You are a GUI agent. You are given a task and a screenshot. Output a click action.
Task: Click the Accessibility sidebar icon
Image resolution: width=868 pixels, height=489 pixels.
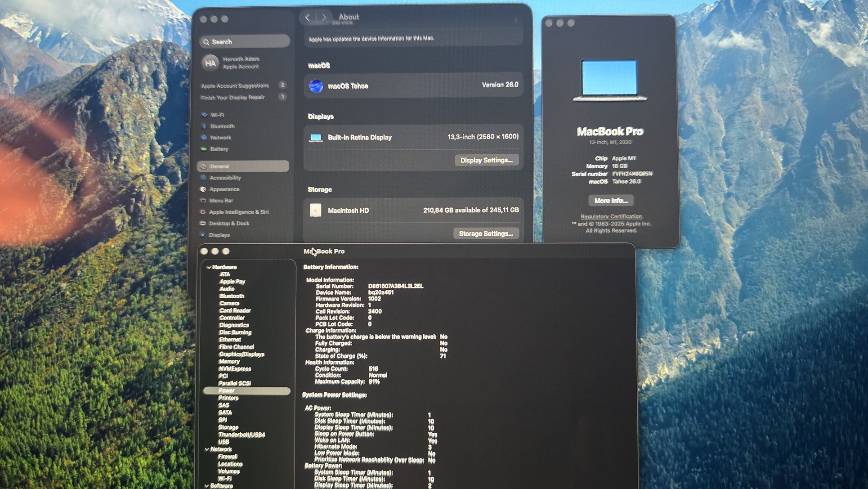pyautogui.click(x=203, y=178)
